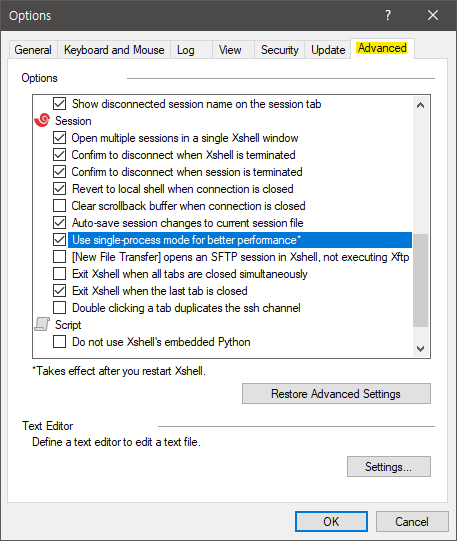The width and height of the screenshot is (457, 541).
Task: Enable Clear scrollback buffer when connection is closed
Action: [x=60, y=206]
